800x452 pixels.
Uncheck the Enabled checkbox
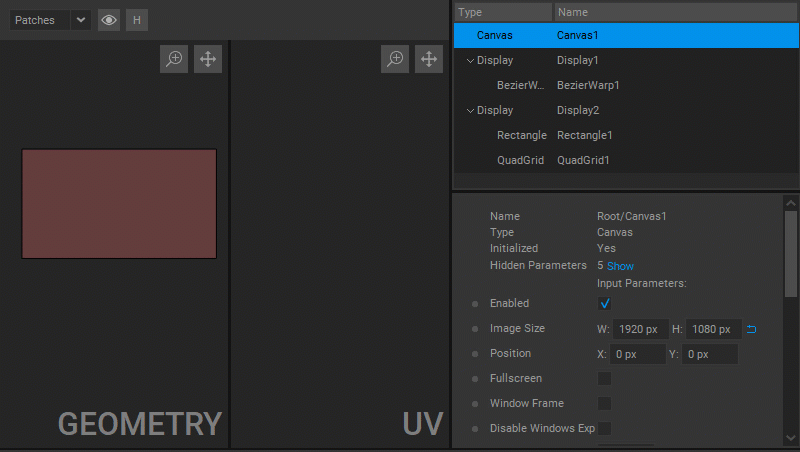click(605, 304)
